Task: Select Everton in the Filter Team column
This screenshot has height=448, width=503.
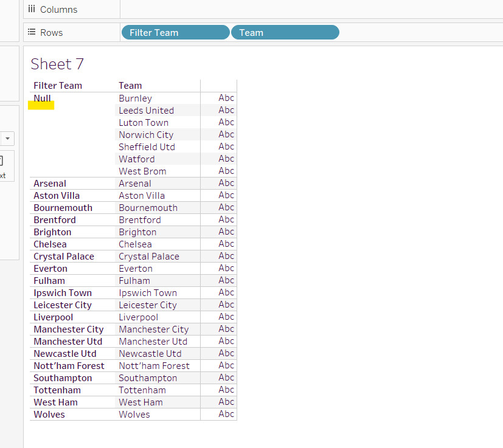Action: click(50, 269)
